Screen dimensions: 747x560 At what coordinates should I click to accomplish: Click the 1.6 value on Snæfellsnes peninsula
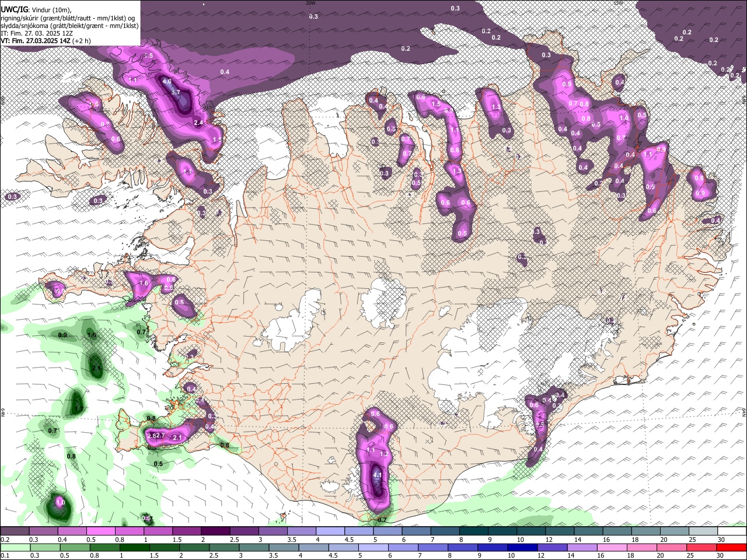[144, 282]
